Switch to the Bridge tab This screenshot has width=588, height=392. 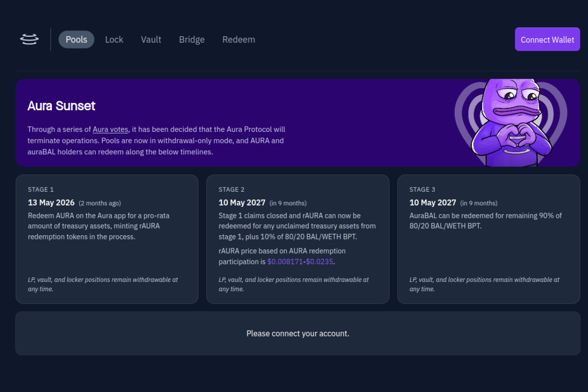click(192, 40)
